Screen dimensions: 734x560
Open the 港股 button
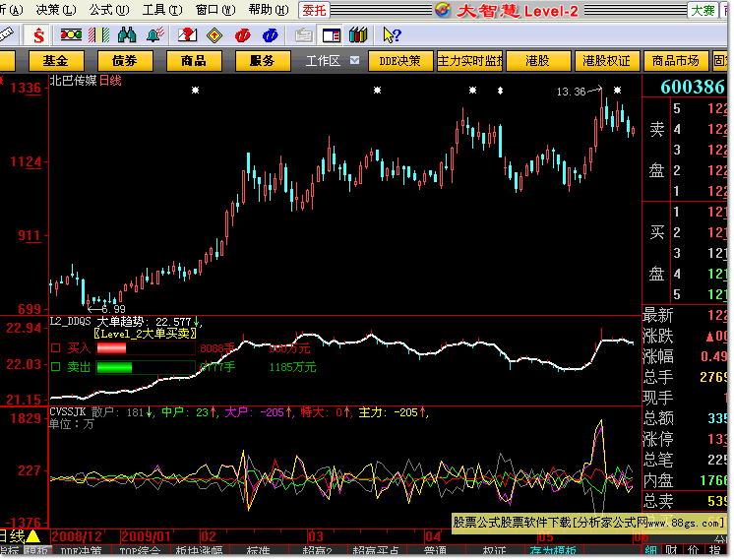[x=538, y=61]
